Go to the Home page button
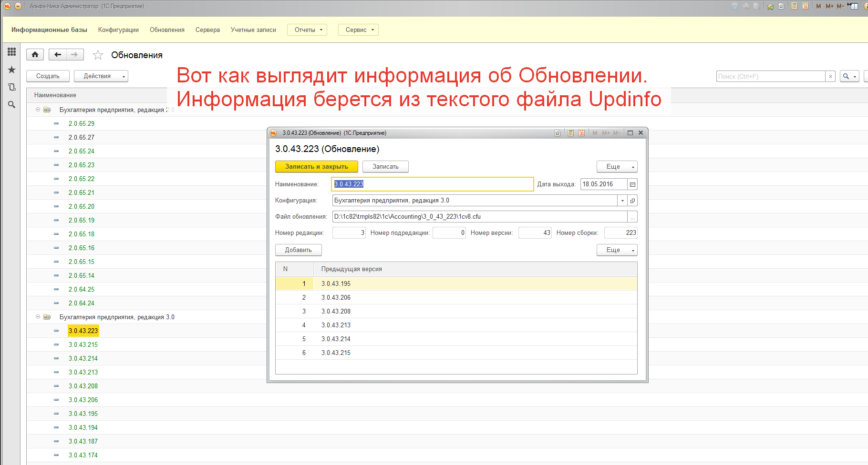868x465 pixels. (35, 55)
